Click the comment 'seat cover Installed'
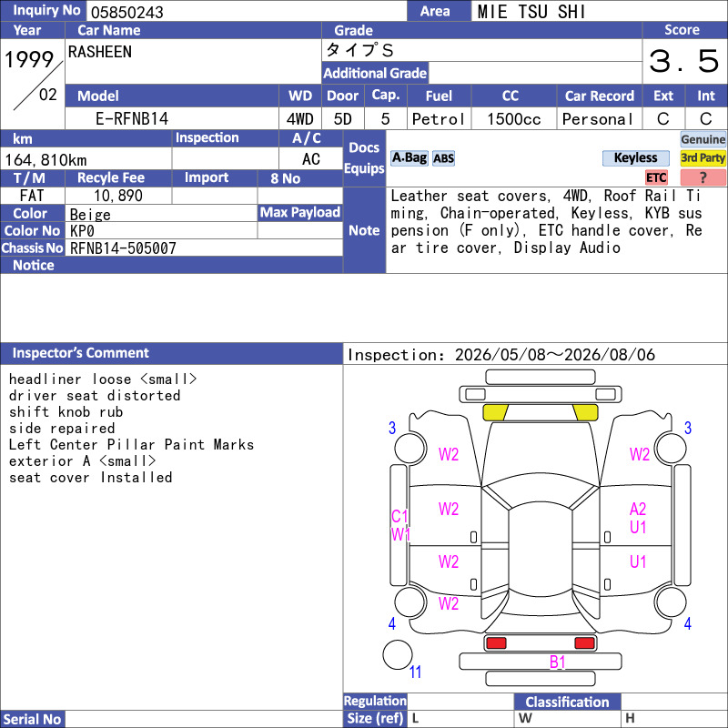The image size is (728, 728). (x=90, y=477)
